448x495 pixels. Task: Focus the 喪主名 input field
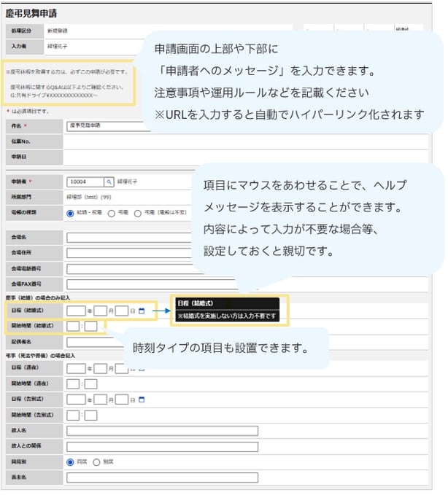163,478
